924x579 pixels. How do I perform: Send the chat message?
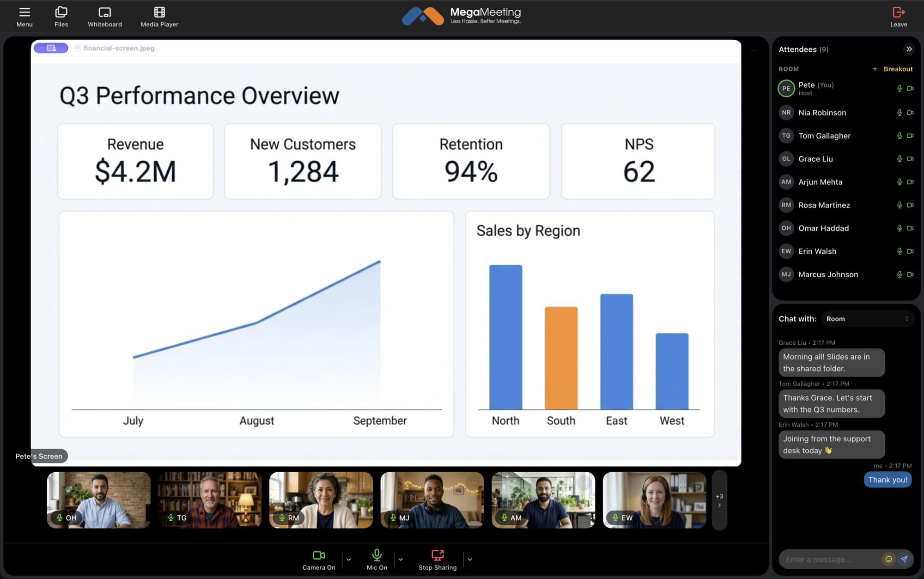point(904,559)
